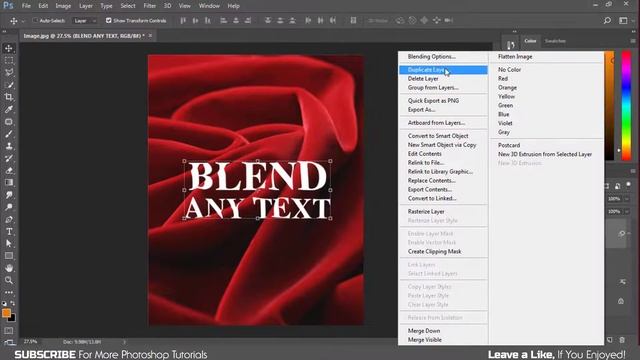The image size is (640, 360).
Task: Click the BLEND ANY TEXT layer on canvas
Action: coord(257,190)
